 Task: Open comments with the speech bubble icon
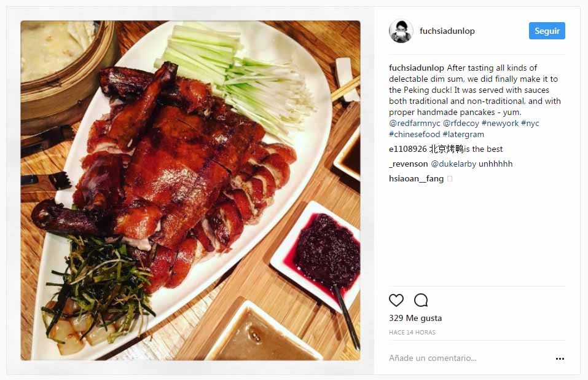421,300
